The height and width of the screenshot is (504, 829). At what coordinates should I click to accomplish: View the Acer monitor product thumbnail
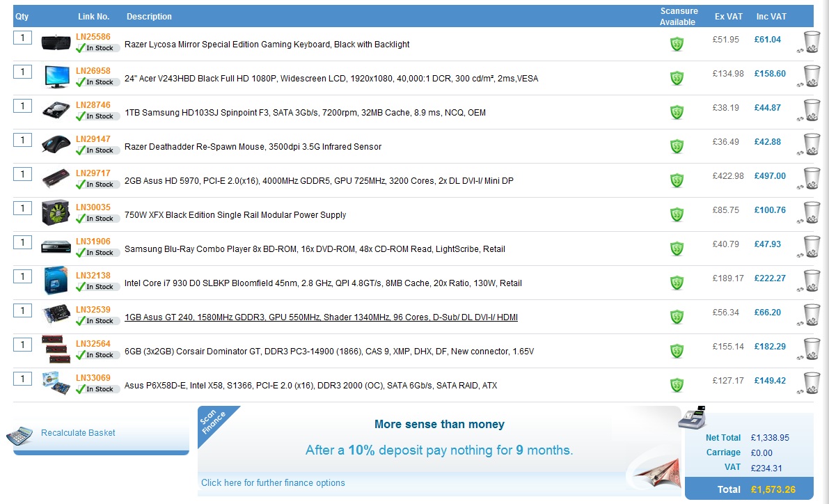pos(56,77)
